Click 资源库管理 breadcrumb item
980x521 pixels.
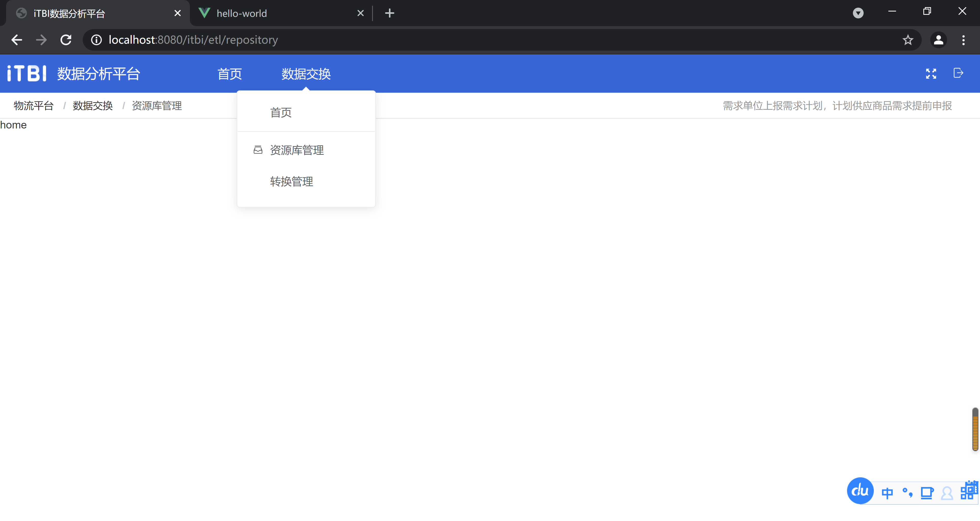(157, 105)
